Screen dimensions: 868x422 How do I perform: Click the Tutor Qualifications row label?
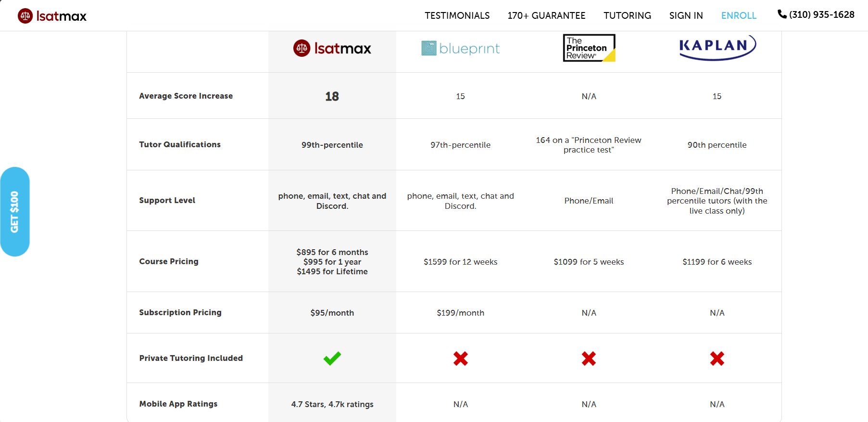180,144
